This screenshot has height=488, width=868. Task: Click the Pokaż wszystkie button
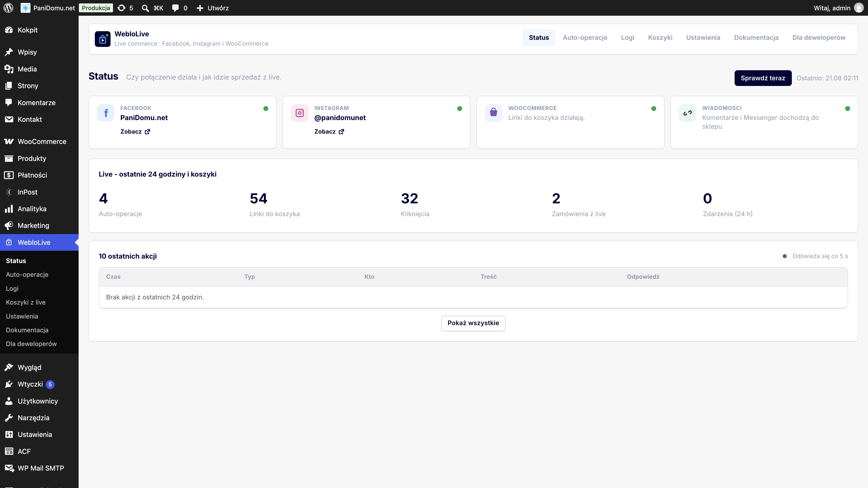tap(473, 323)
